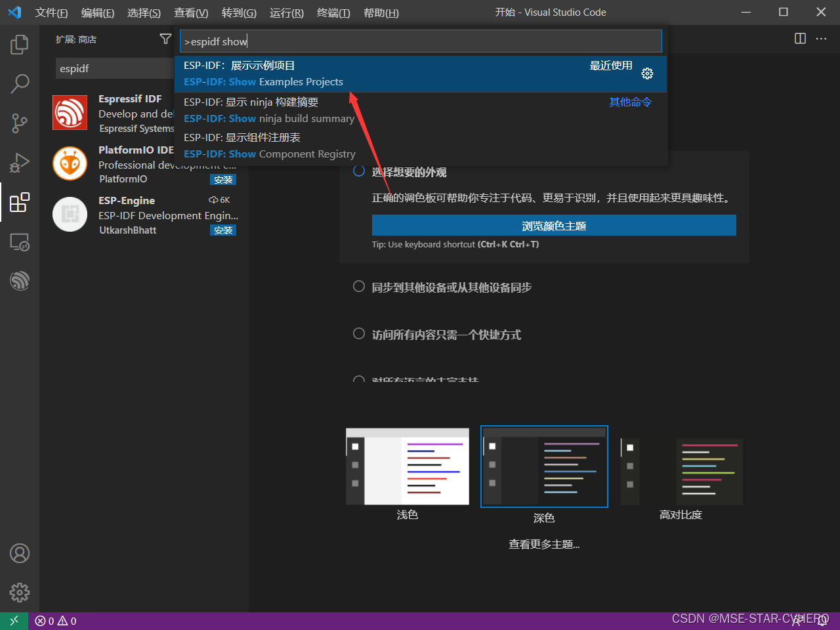Select the one shortcut access step radio
The image size is (840, 630).
[359, 333]
